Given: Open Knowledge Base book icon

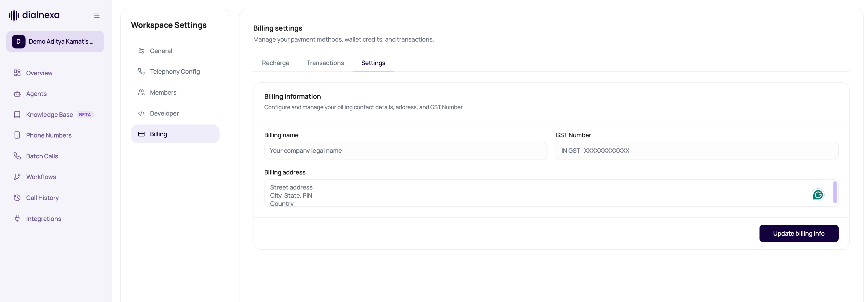Looking at the screenshot, I should [x=17, y=115].
